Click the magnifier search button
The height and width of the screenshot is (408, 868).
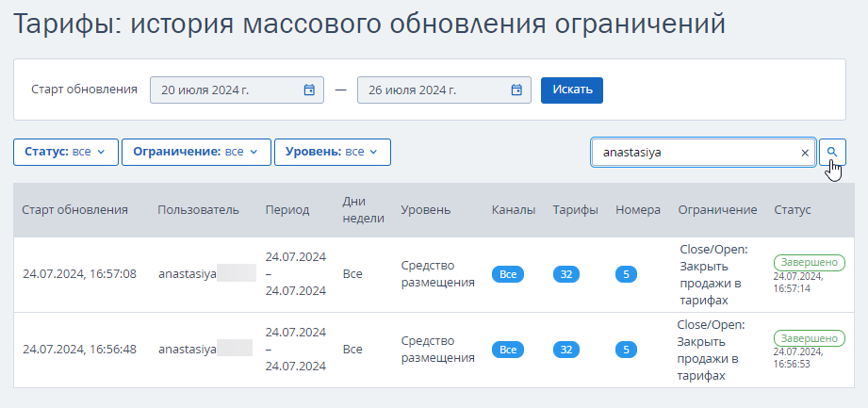pyautogui.click(x=832, y=153)
